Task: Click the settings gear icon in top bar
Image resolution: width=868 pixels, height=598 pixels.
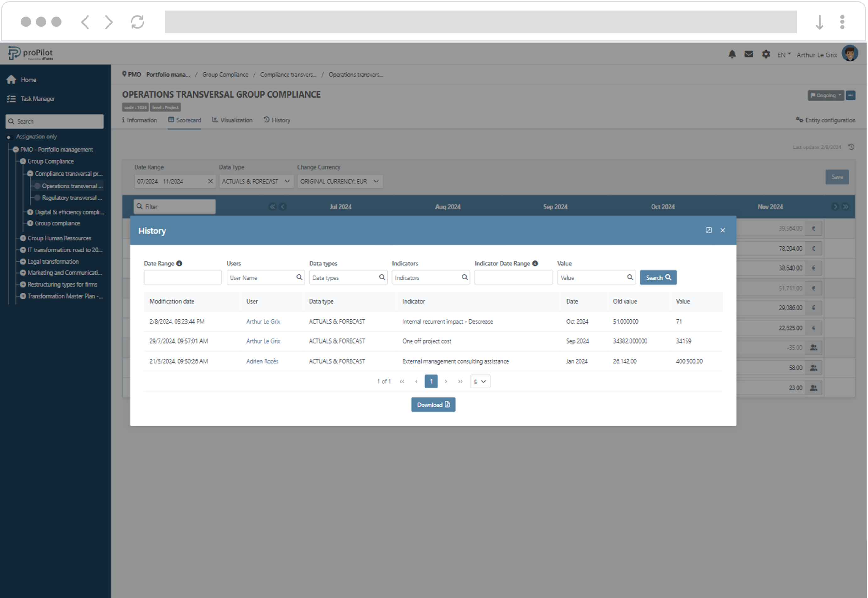Action: 765,54
